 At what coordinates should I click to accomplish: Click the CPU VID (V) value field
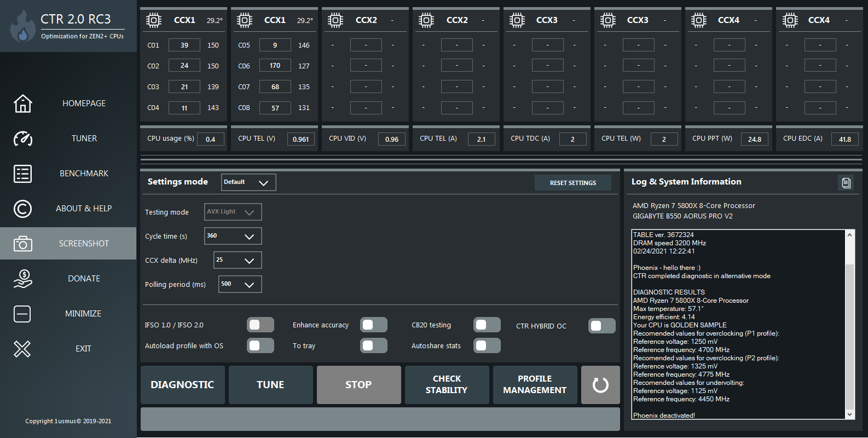[392, 139]
